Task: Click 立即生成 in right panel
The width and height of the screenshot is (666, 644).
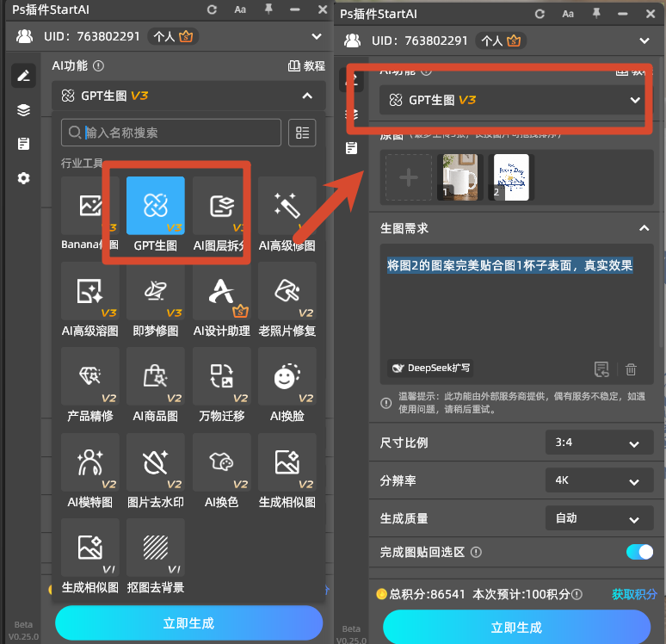Action: click(x=516, y=627)
